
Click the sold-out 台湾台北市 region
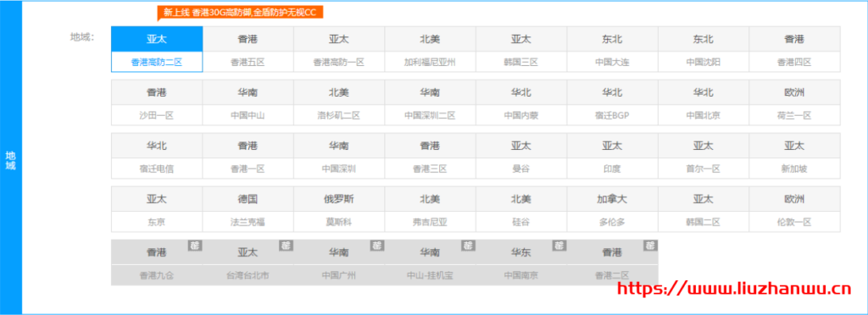point(248,262)
